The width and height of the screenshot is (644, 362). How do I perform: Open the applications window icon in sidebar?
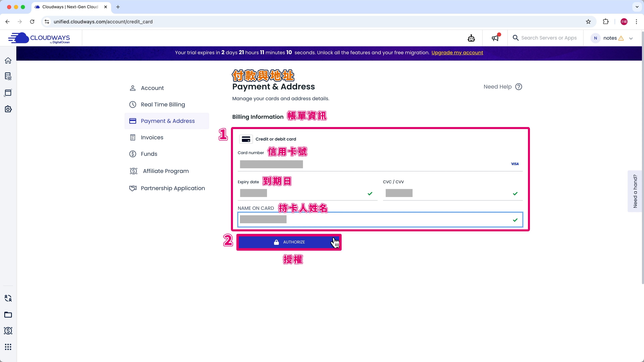coord(8,93)
